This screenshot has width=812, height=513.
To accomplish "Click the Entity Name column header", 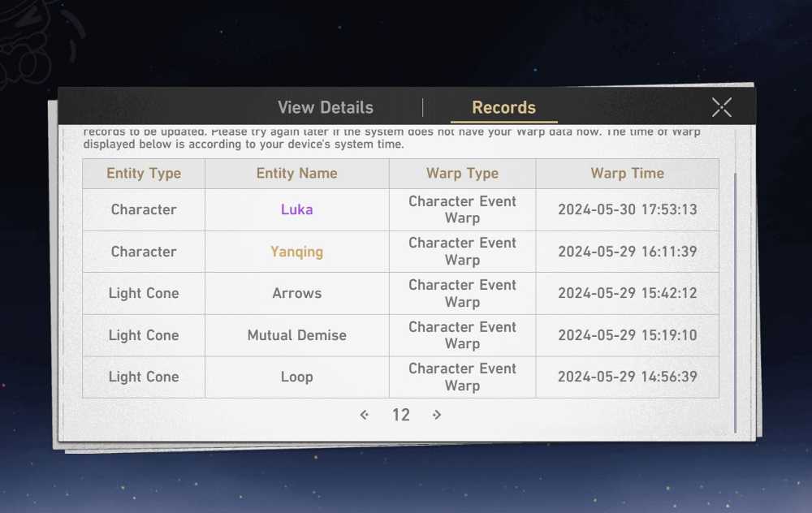I will tap(296, 174).
